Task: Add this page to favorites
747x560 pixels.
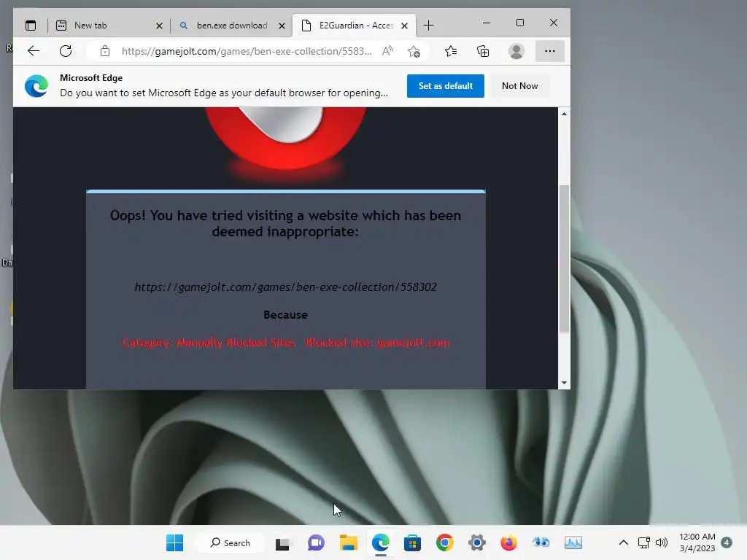Action: 414,51
